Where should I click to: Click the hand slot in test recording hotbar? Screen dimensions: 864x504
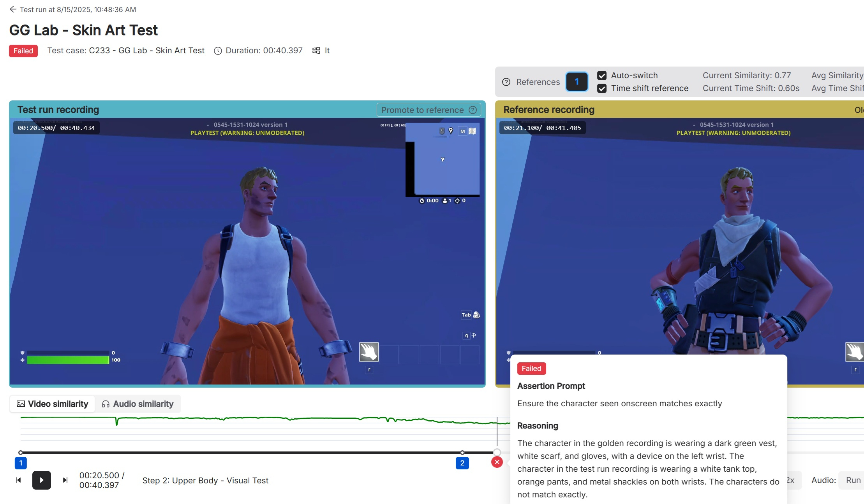click(x=369, y=352)
